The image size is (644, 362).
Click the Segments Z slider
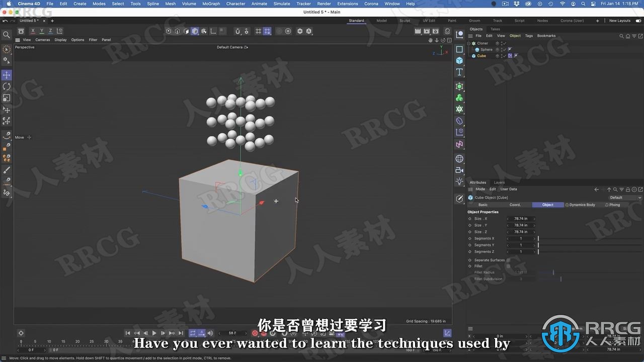click(x=590, y=251)
